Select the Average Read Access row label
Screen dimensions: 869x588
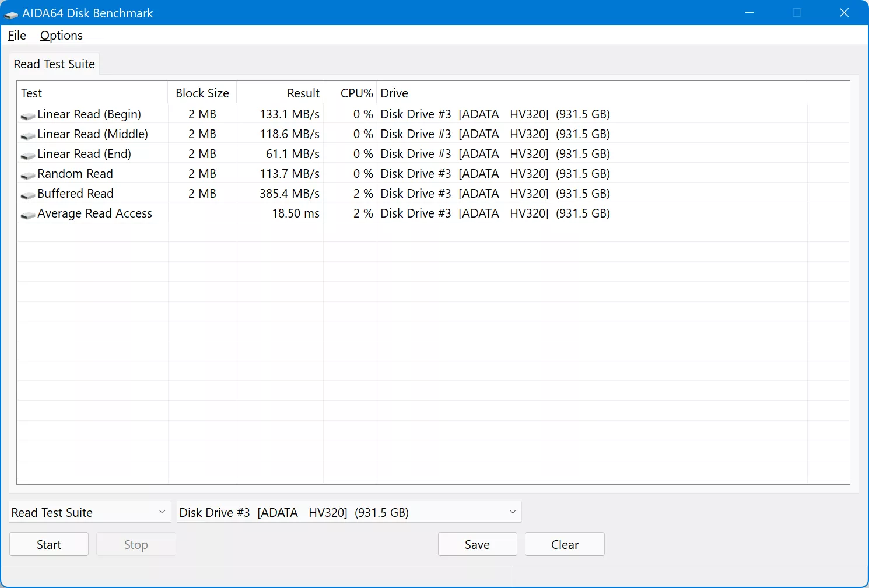pyautogui.click(x=95, y=213)
